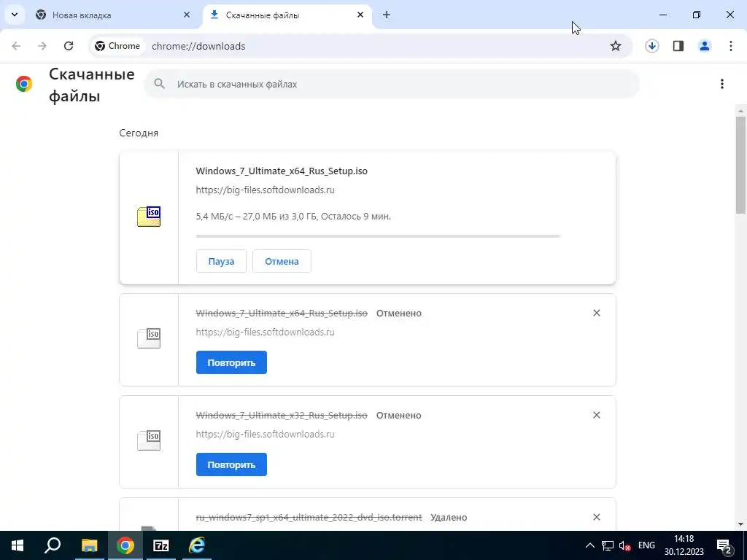Click the yellow ISO icon of the active download
Screen dimensions: 747x560
[x=149, y=217]
